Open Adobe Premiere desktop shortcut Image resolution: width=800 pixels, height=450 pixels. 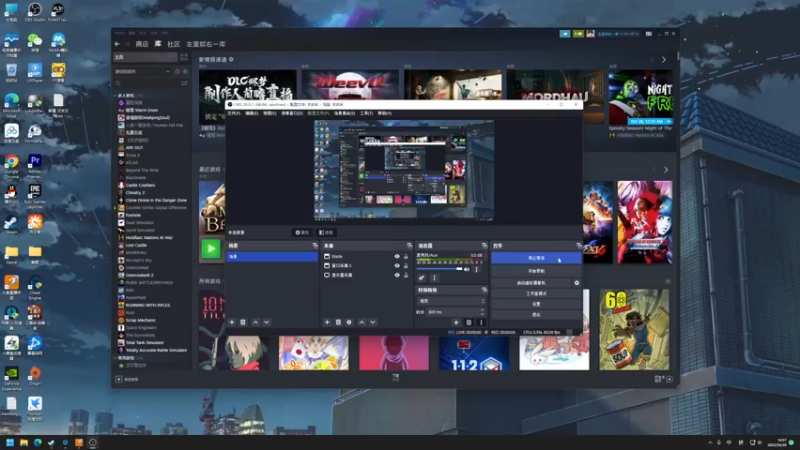point(35,164)
